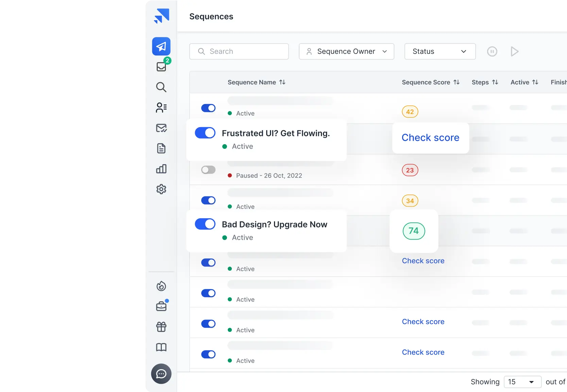Toggle off Frustrated UI? Get Flowing sequence
The width and height of the screenshot is (567, 392).
tap(205, 133)
